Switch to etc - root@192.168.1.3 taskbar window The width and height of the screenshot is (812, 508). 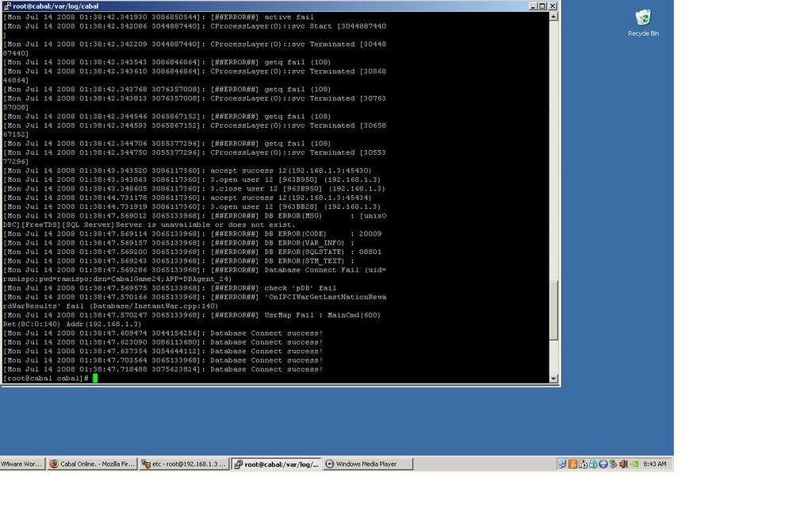coord(184,464)
